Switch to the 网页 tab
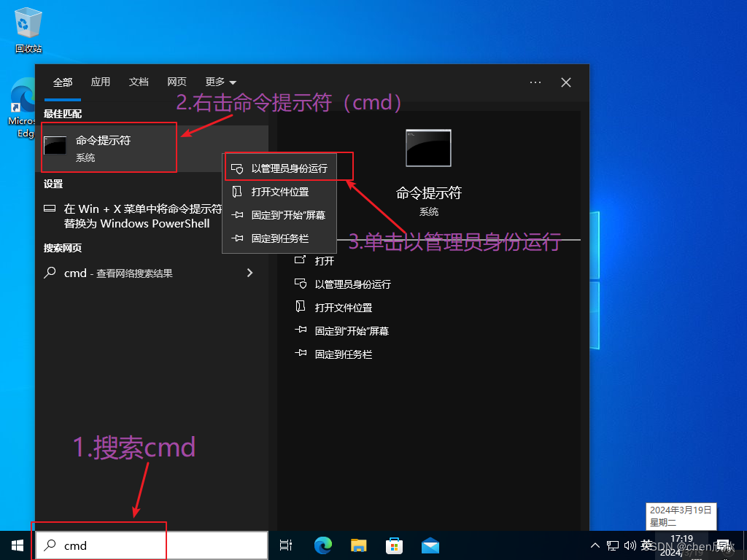747x560 pixels. (177, 82)
